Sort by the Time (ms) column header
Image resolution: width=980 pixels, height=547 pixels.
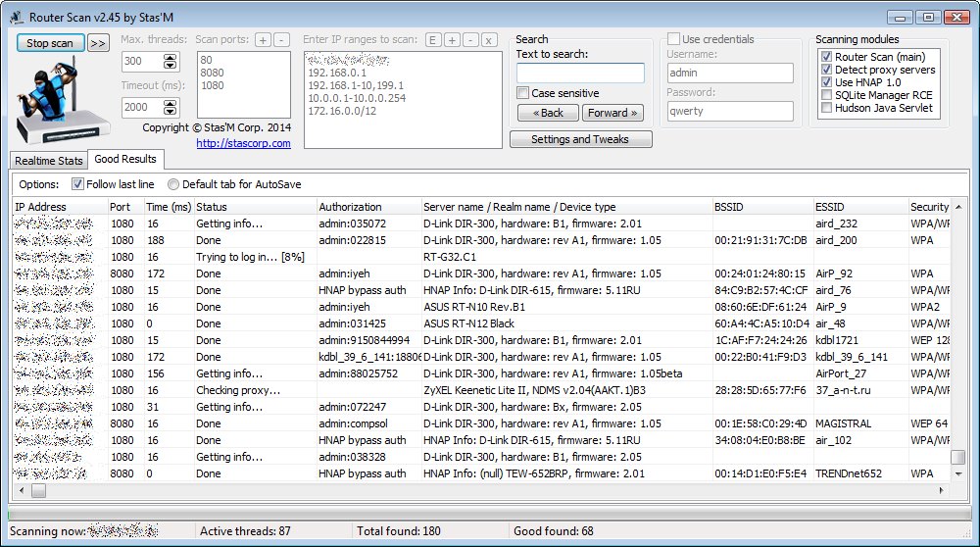[x=169, y=207]
